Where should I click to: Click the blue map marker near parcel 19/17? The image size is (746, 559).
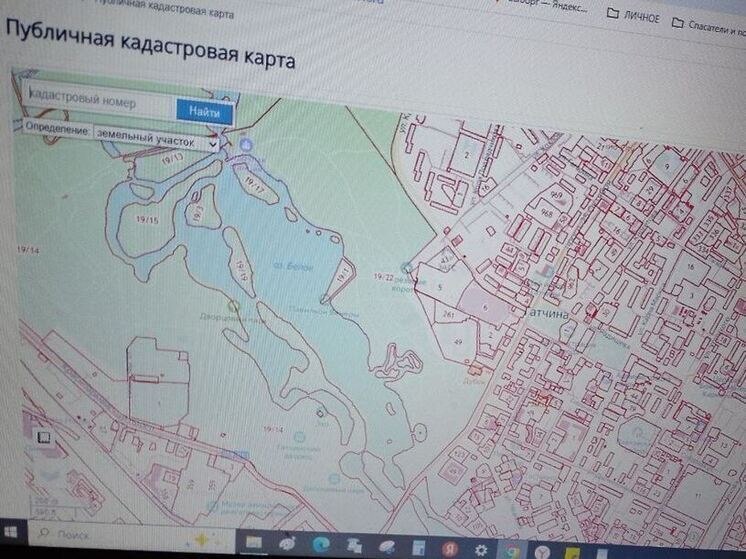pyautogui.click(x=246, y=144)
